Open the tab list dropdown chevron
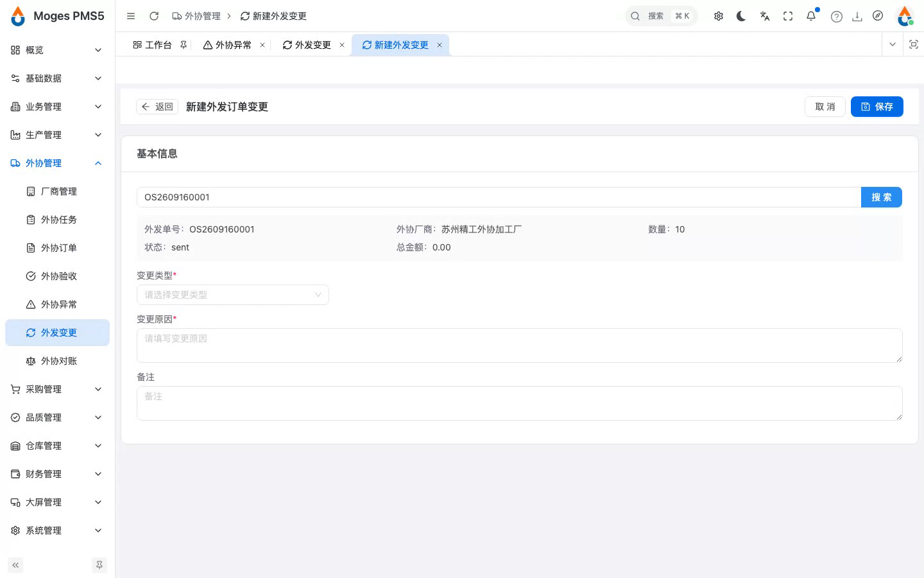 [893, 44]
